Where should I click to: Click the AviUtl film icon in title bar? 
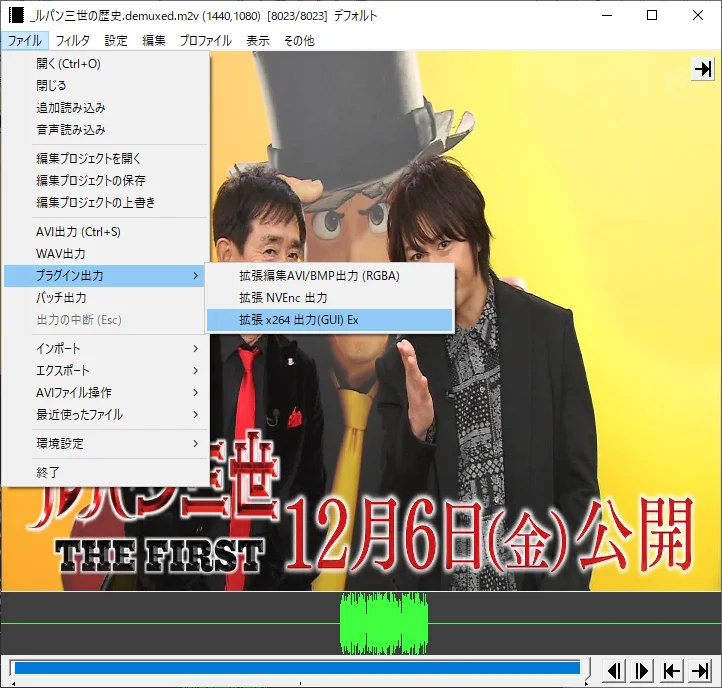tap(15, 15)
